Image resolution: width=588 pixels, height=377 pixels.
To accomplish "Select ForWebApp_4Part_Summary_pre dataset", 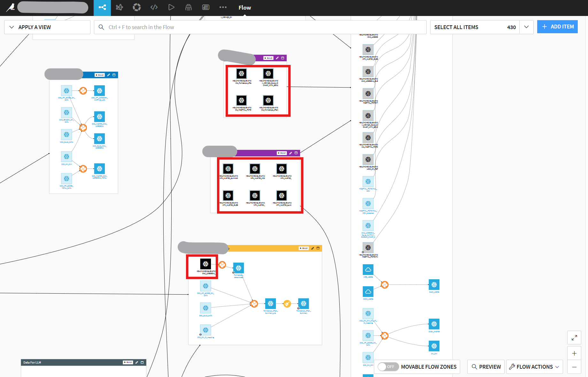I will pyautogui.click(x=271, y=304).
